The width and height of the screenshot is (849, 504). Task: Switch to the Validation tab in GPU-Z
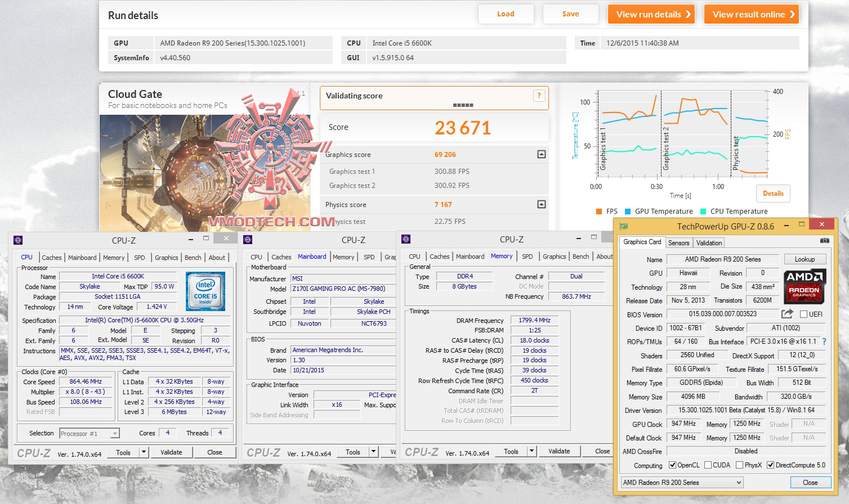(709, 243)
